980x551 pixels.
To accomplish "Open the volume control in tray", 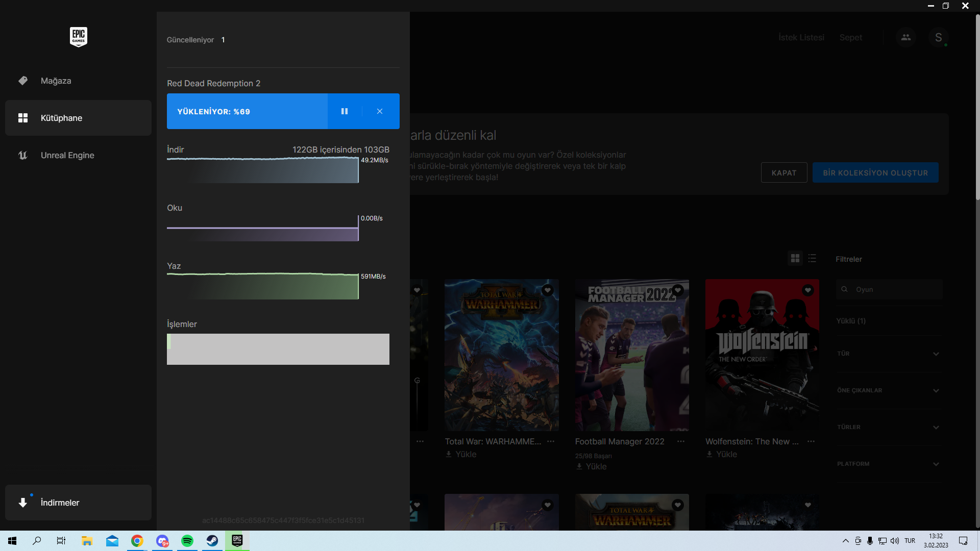I will pyautogui.click(x=895, y=541).
